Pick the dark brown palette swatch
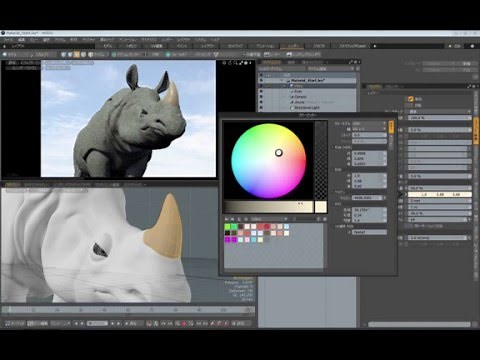This screenshot has width=480, height=360. 241,227
